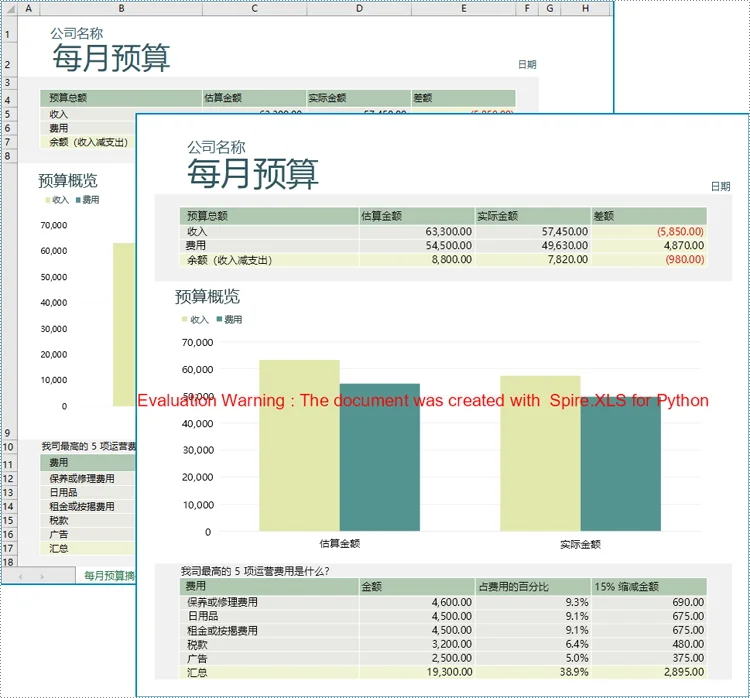This screenshot has height=698, width=750.
Task: Click the previous sheet navigation arrow
Action: pyautogui.click(x=21, y=576)
